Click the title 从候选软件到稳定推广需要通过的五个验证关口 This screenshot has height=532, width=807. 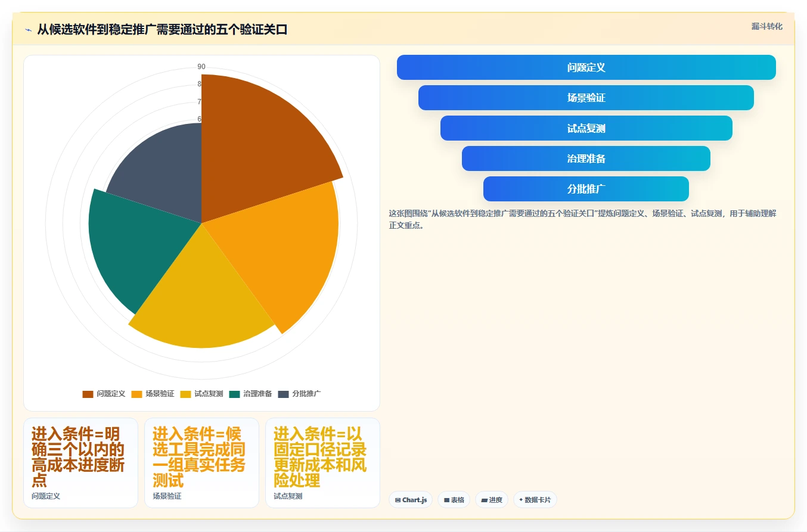162,30
